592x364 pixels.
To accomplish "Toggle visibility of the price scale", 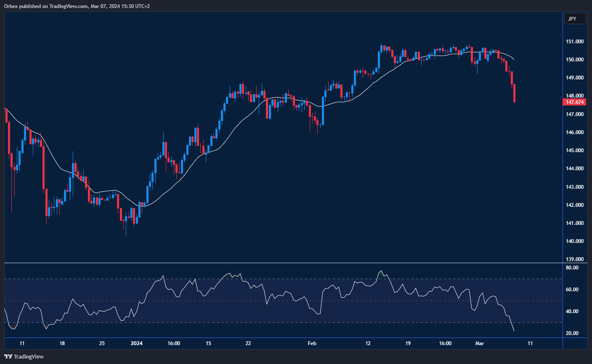I will pos(575,168).
